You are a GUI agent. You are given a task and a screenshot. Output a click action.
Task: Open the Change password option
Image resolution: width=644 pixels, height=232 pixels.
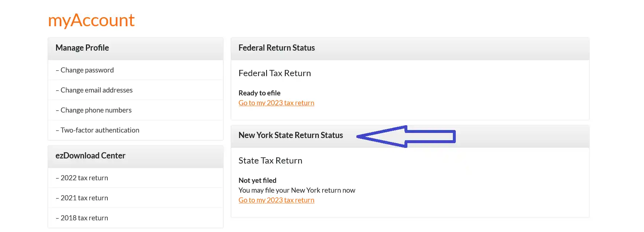click(x=87, y=70)
